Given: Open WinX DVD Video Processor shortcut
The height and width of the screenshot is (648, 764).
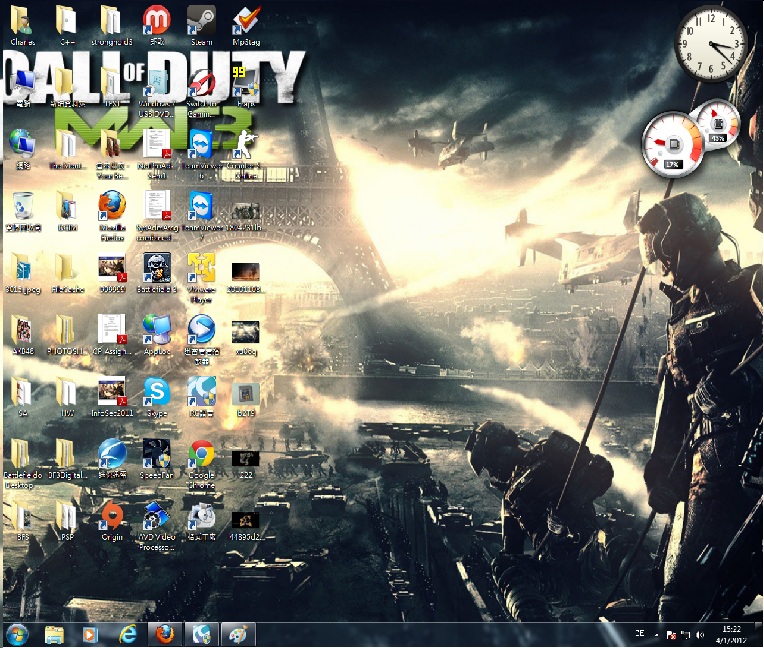Looking at the screenshot, I should click(x=156, y=526).
